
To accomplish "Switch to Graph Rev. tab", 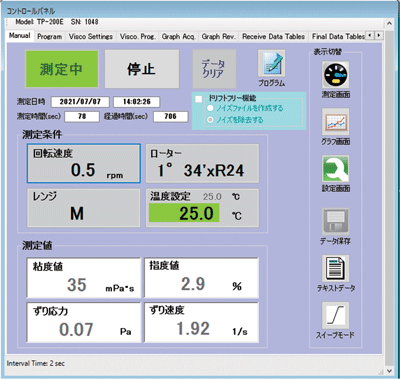I will point(219,37).
